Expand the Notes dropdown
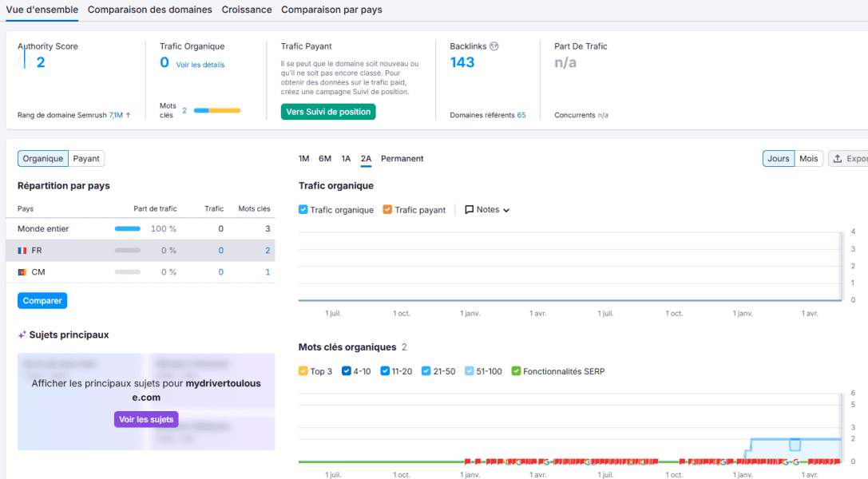 coord(487,210)
